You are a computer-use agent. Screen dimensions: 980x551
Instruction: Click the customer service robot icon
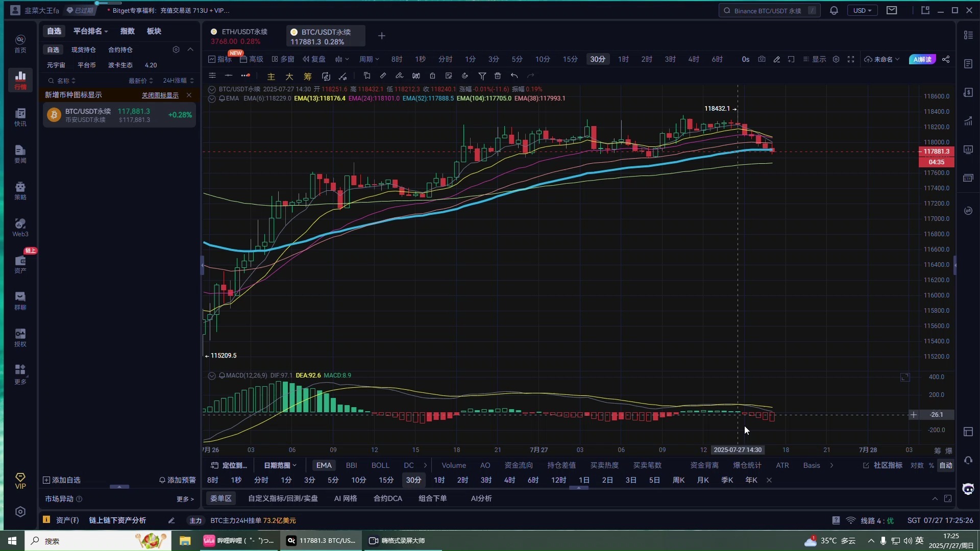pos(968,489)
